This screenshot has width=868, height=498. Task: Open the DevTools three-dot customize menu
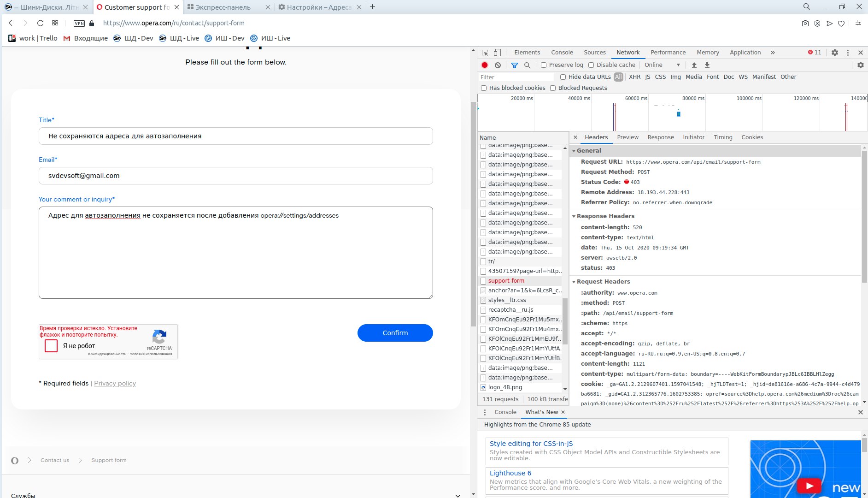(848, 53)
